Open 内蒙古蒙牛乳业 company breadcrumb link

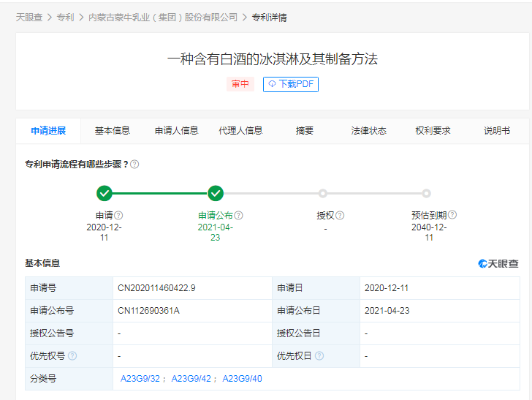[163, 17]
